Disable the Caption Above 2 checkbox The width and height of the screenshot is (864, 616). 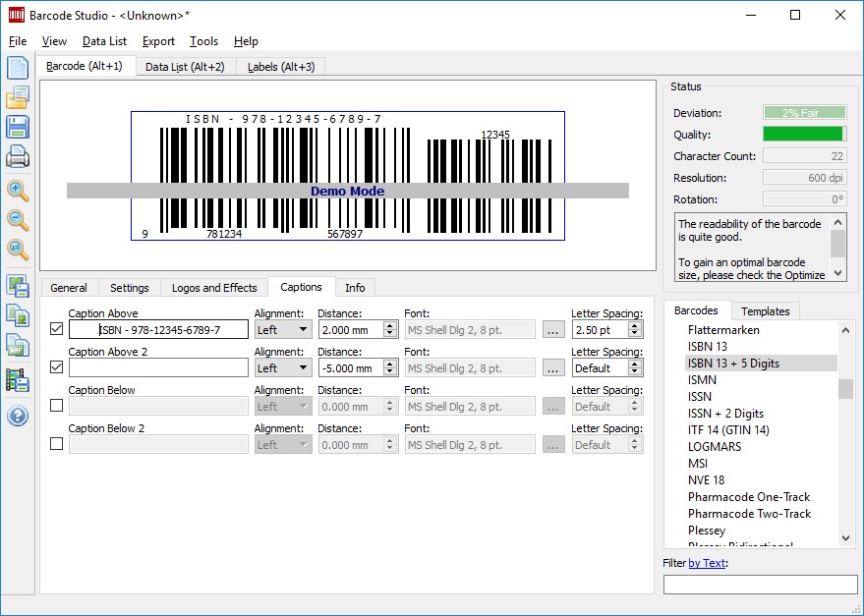tap(56, 367)
